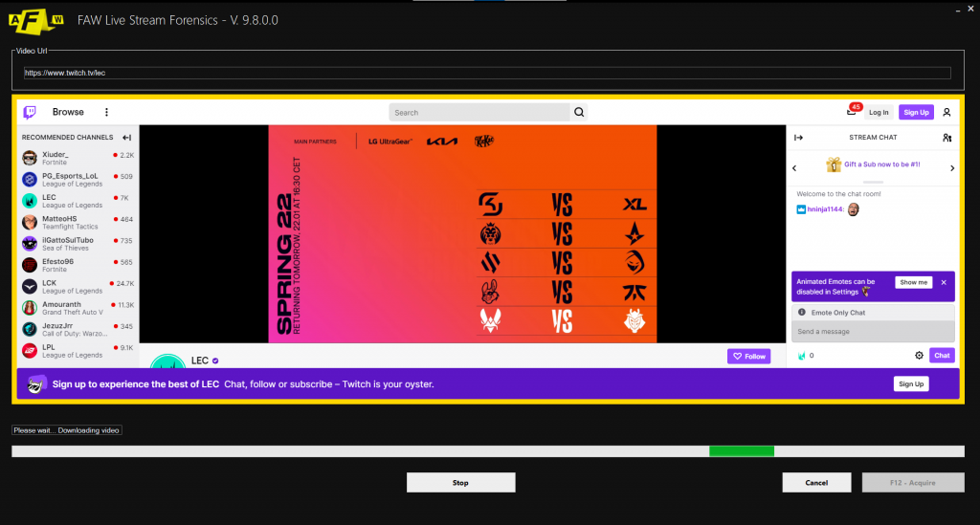
Task: Click the Please wait Downloading video status
Action: tap(66, 430)
